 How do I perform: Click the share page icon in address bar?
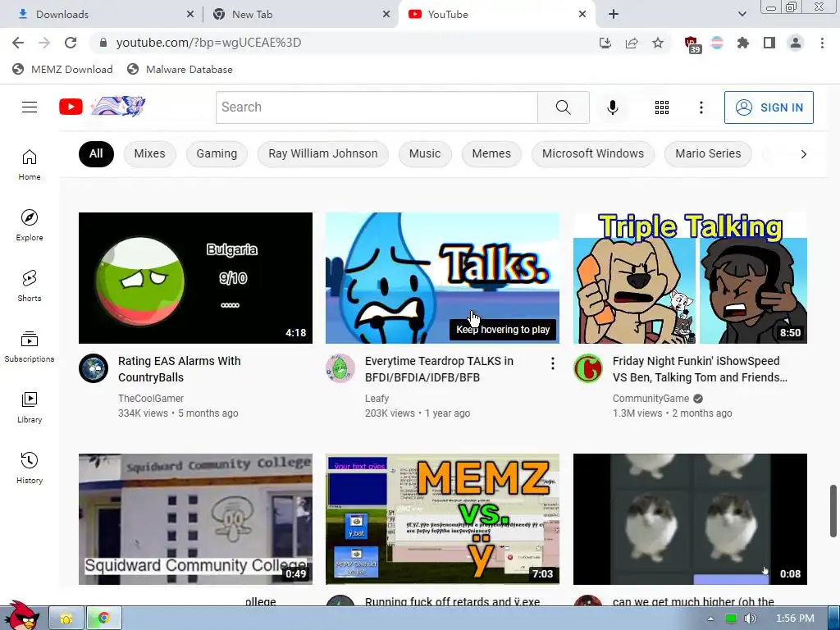click(632, 43)
